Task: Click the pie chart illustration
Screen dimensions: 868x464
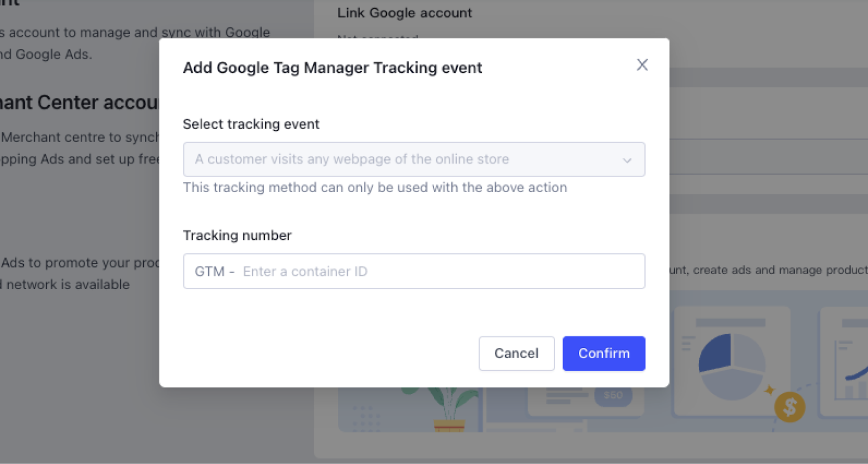Action: click(731, 366)
